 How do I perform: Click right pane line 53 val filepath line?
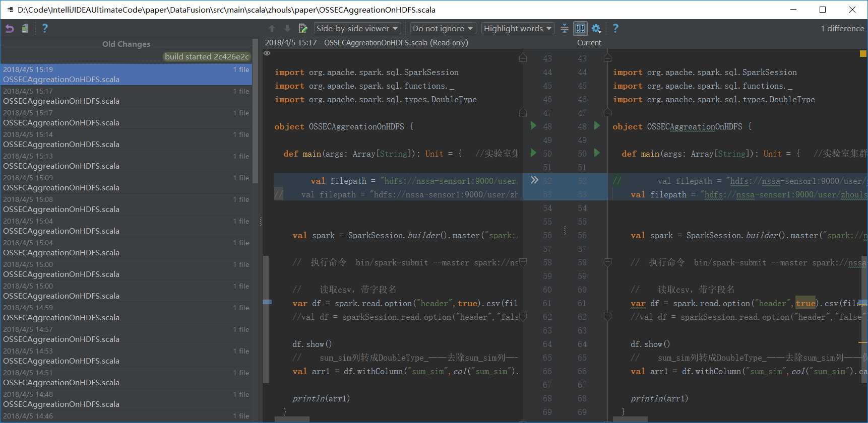tap(740, 194)
